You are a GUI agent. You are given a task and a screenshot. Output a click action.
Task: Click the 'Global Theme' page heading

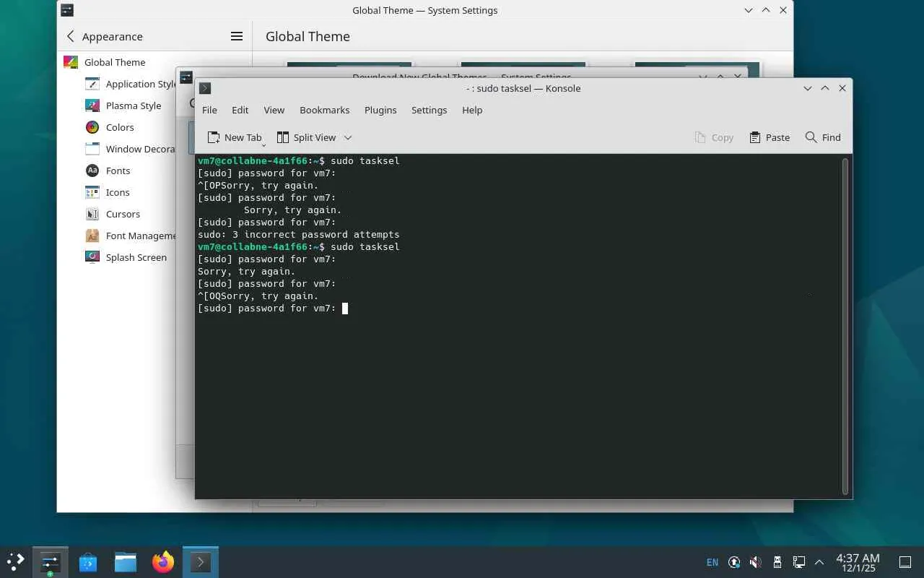[x=308, y=36]
